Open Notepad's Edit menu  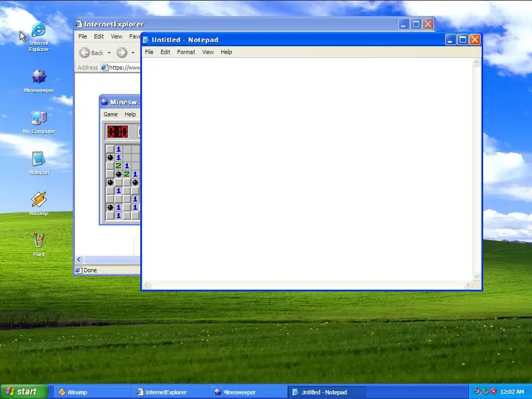coord(165,52)
